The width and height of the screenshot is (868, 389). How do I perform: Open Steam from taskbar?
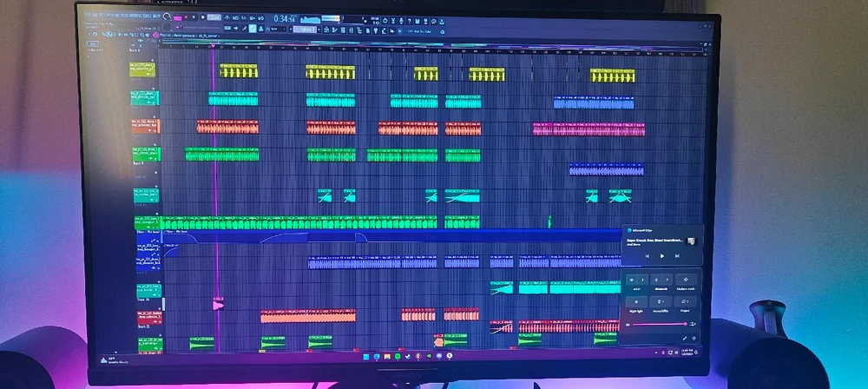tap(408, 356)
